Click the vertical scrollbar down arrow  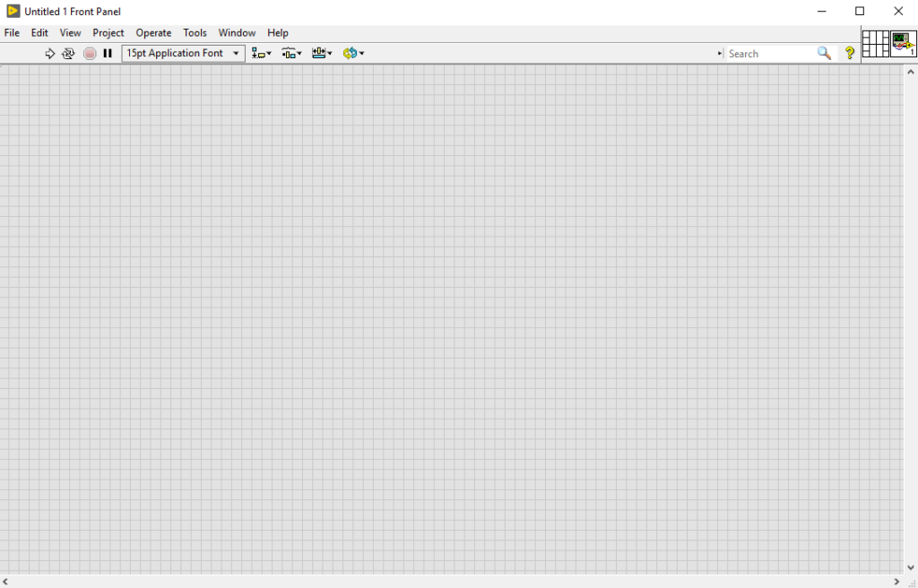click(x=911, y=566)
